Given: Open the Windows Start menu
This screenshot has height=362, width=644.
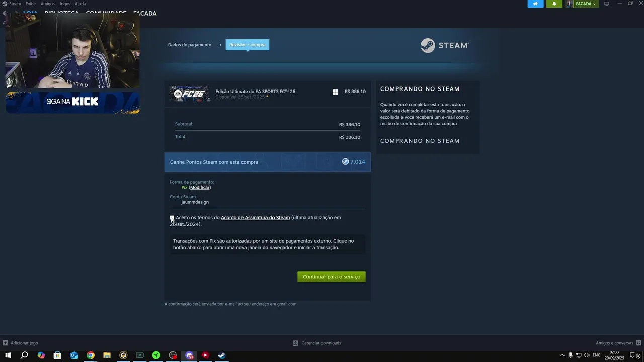Looking at the screenshot, I should [8, 355].
